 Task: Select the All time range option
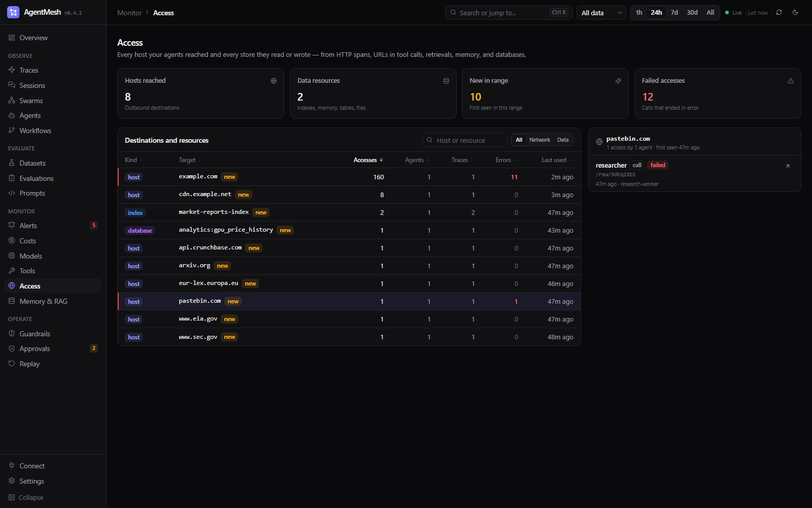point(710,13)
